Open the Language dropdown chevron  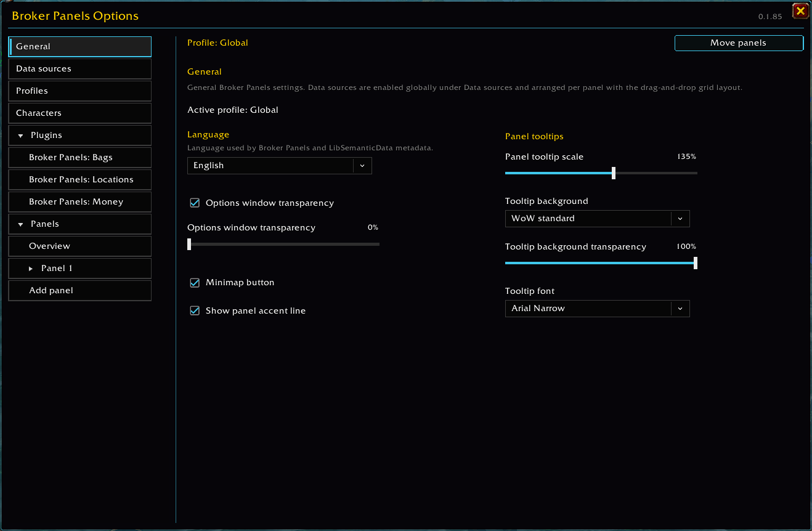pyautogui.click(x=362, y=166)
